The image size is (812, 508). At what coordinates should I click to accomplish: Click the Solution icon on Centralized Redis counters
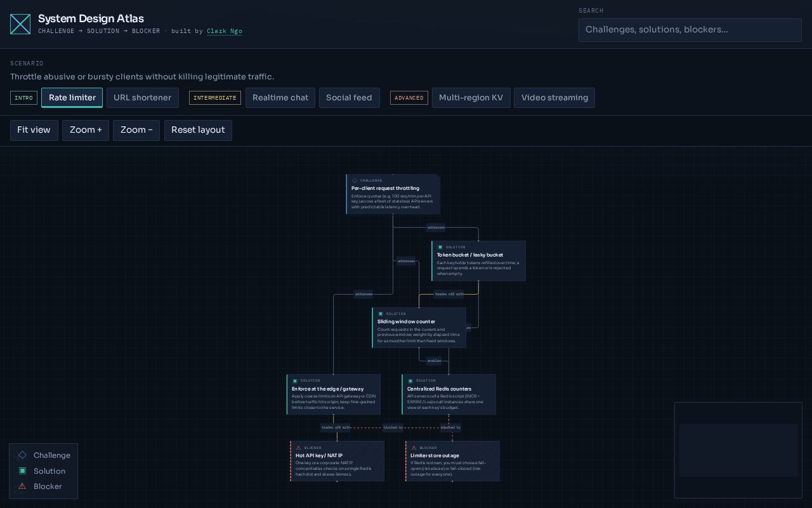(410, 381)
